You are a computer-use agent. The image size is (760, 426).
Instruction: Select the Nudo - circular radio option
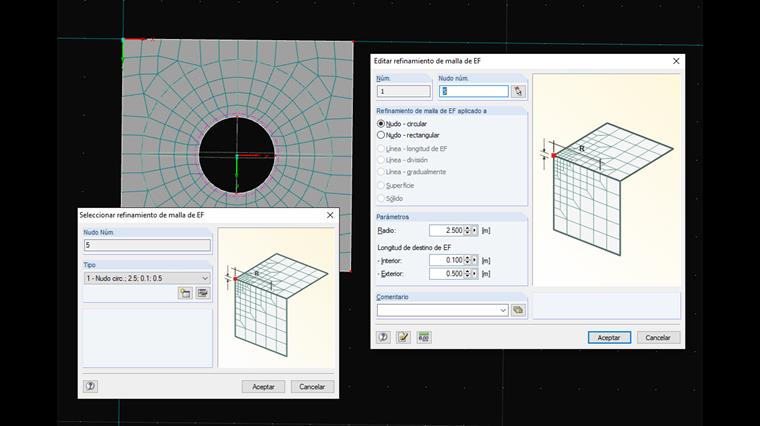pos(381,123)
